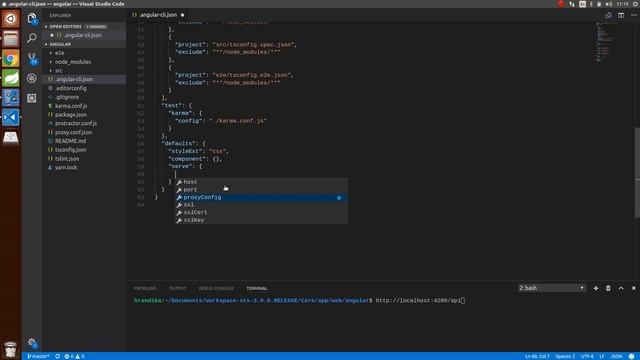Click 'Ln 60, Col 7' in status bar
Viewport: 640px width, 360px height.
(537, 356)
